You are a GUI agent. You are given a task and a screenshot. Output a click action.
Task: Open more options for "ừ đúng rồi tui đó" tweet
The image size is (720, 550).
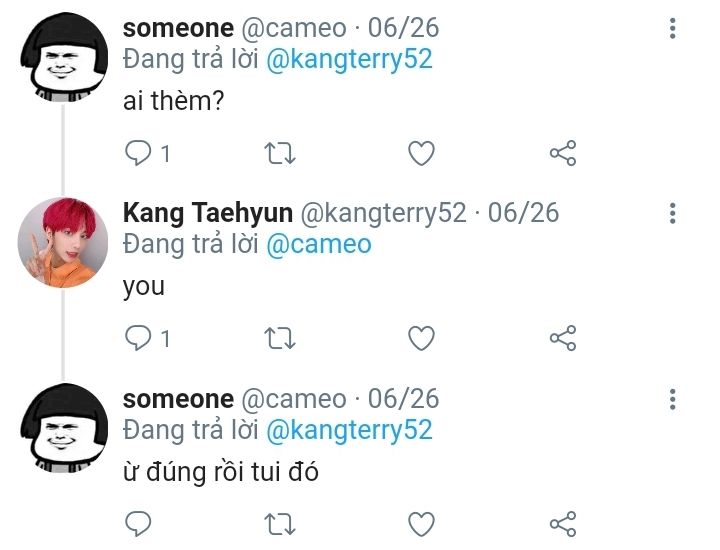673,399
